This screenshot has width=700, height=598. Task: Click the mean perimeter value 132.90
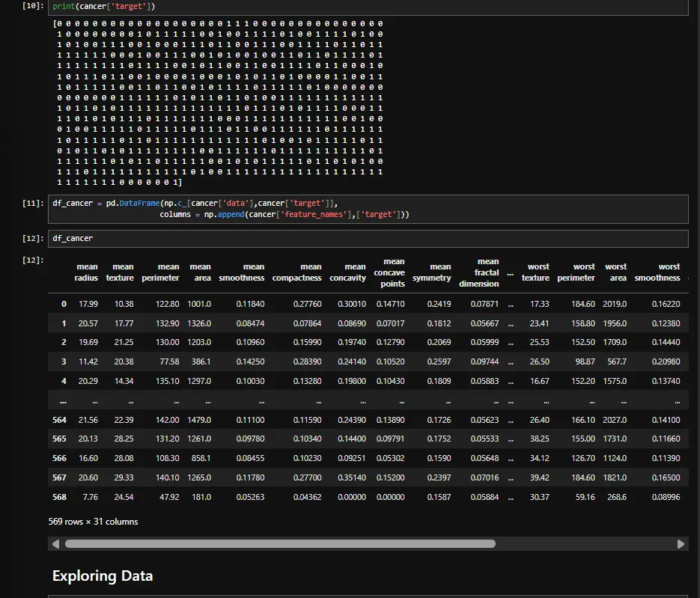168,323
